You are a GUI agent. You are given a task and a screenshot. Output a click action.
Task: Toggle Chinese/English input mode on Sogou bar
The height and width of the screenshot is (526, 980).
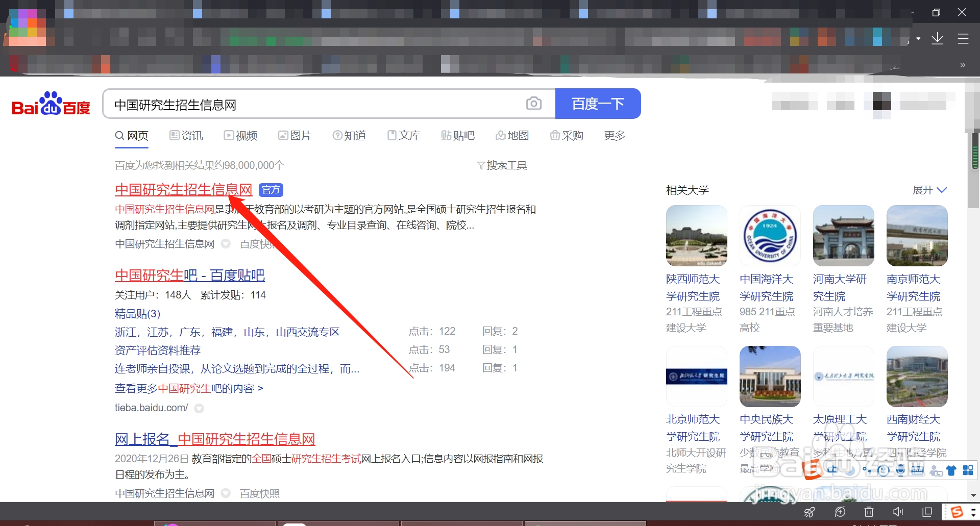point(832,469)
